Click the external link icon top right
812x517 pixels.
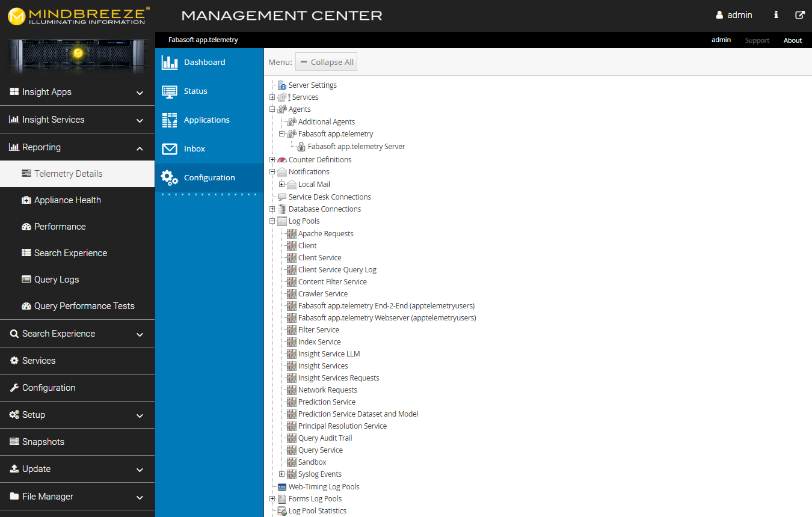click(800, 15)
